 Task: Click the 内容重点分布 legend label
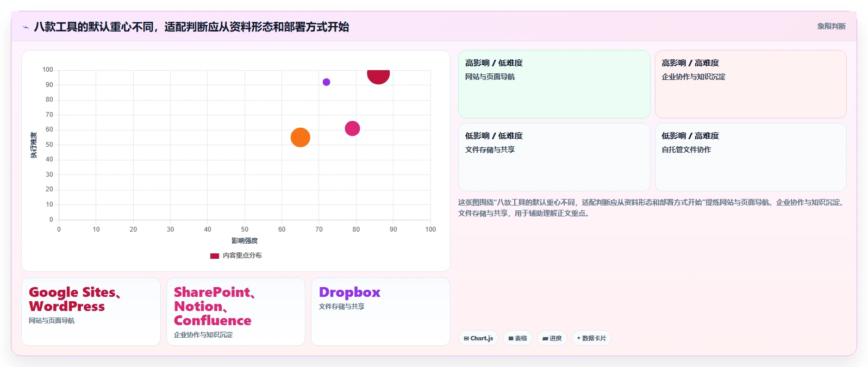(242, 256)
